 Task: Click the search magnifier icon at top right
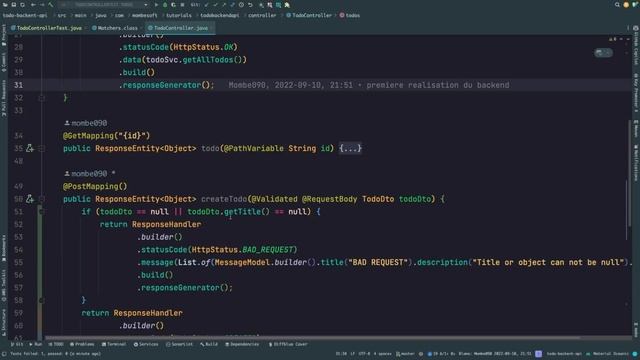click(x=617, y=4)
